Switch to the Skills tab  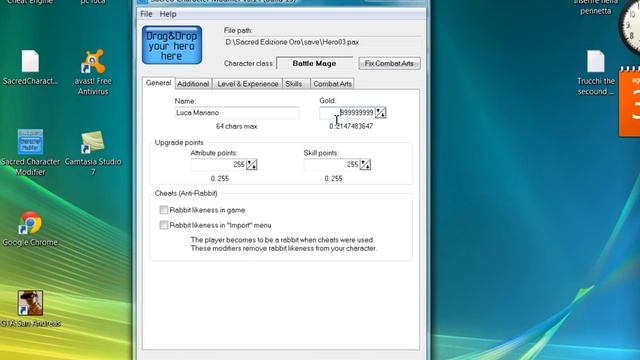pyautogui.click(x=296, y=84)
